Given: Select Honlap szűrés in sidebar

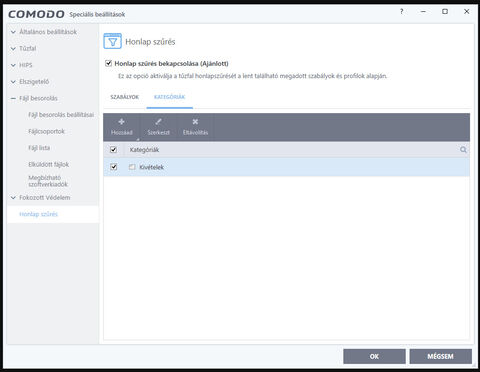Looking at the screenshot, I should coord(38,214).
